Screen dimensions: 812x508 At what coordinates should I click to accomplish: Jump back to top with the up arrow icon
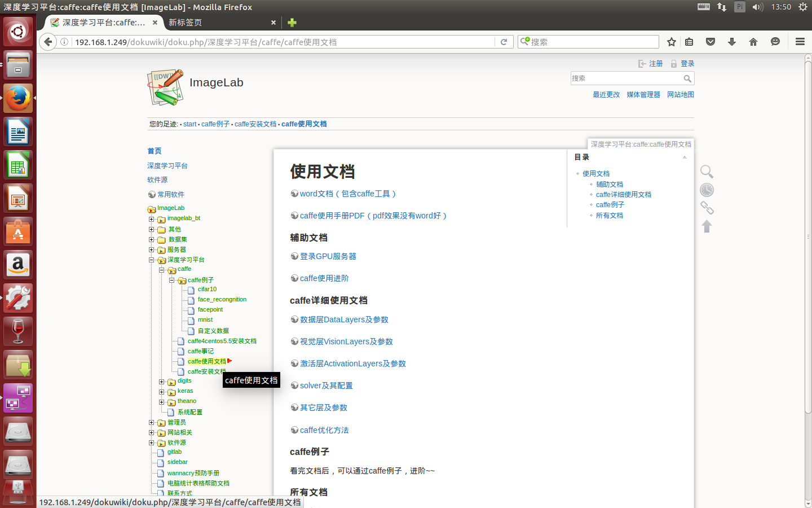click(x=707, y=226)
